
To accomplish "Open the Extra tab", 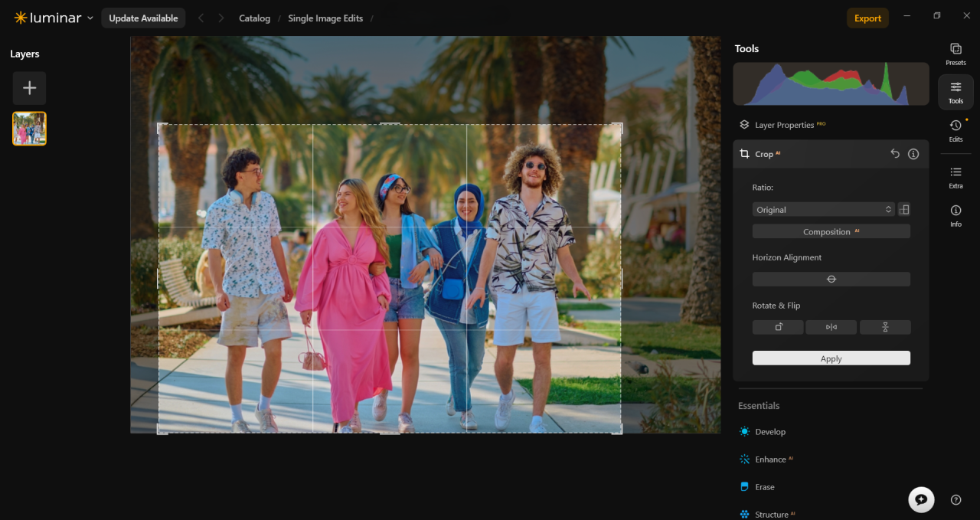I will (x=955, y=177).
